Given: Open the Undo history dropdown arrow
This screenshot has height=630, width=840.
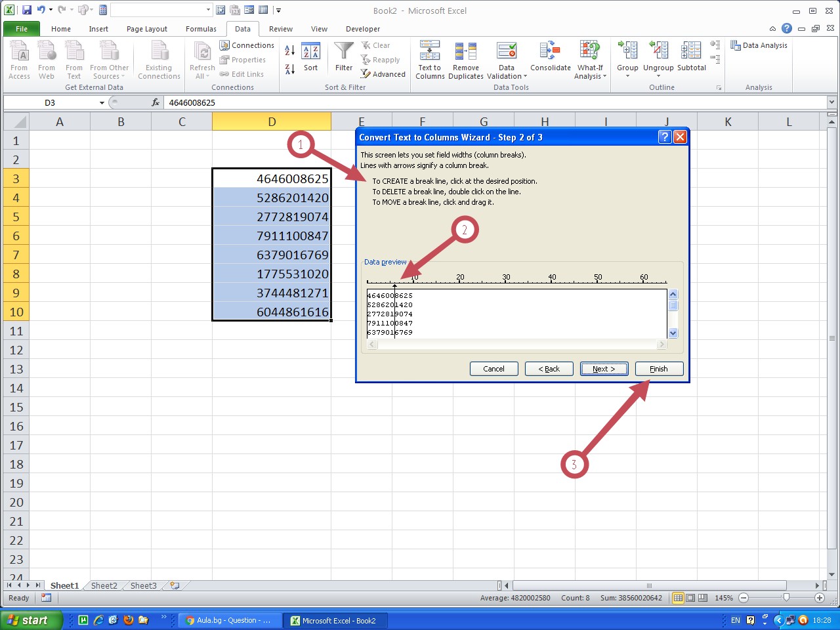Looking at the screenshot, I should pos(51,10).
